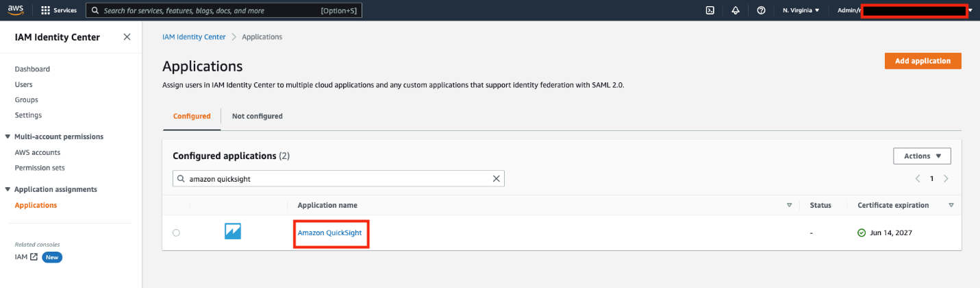Screen dimensions: 980x288
Task: Click the Status column header
Action: click(820, 205)
